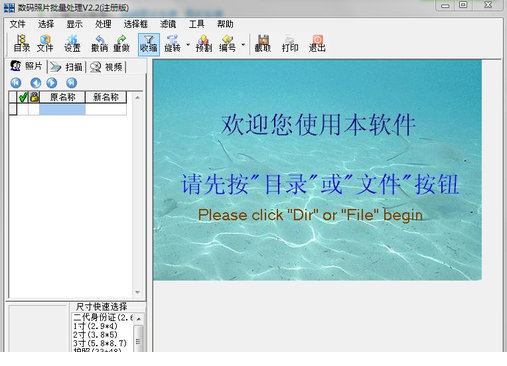This screenshot has width=507, height=366.
Task: Toggle the 收缩 shrink tool
Action: tap(149, 44)
